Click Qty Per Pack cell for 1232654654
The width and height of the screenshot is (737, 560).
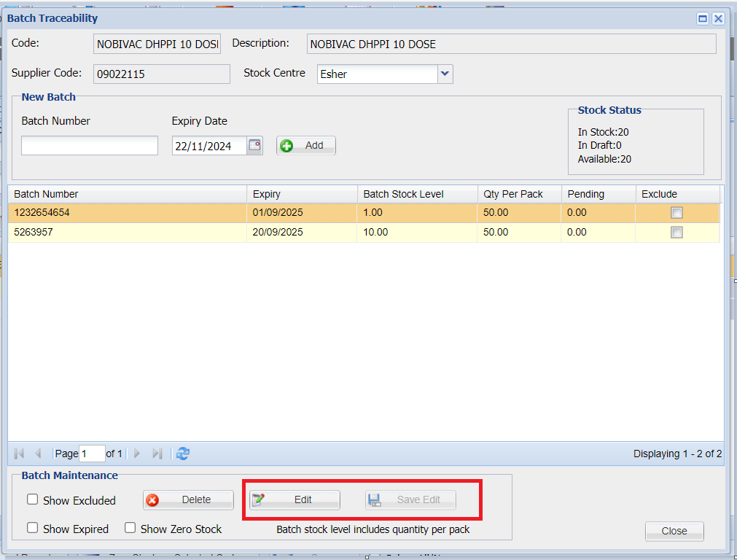coord(519,212)
